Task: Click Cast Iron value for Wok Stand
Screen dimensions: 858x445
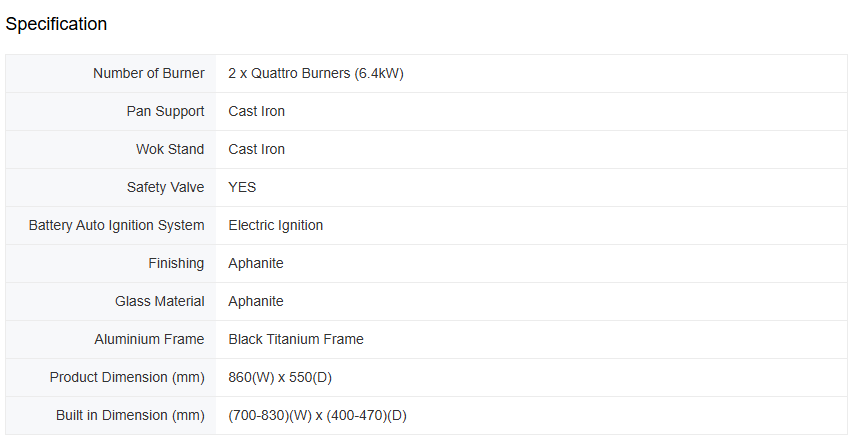Action: (x=256, y=149)
